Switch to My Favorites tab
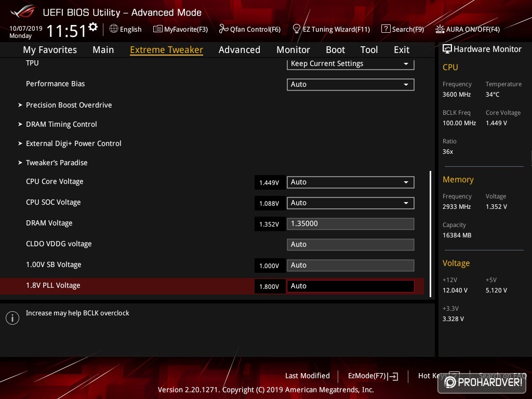 pos(50,50)
